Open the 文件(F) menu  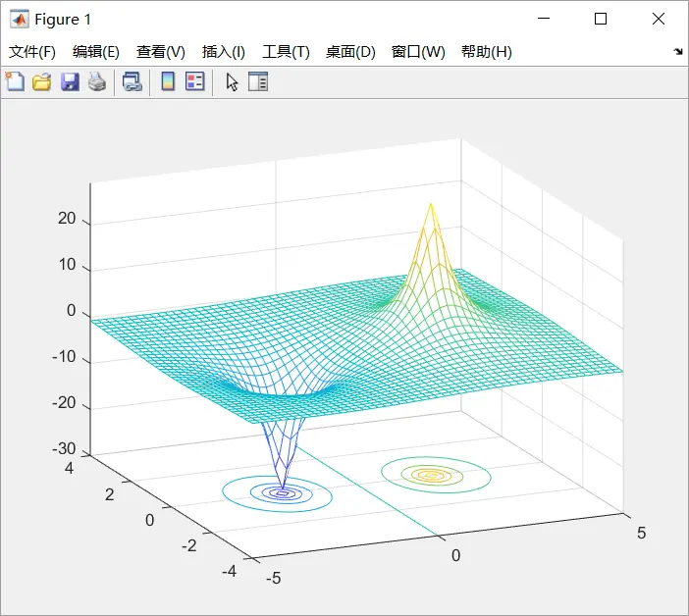(x=32, y=52)
